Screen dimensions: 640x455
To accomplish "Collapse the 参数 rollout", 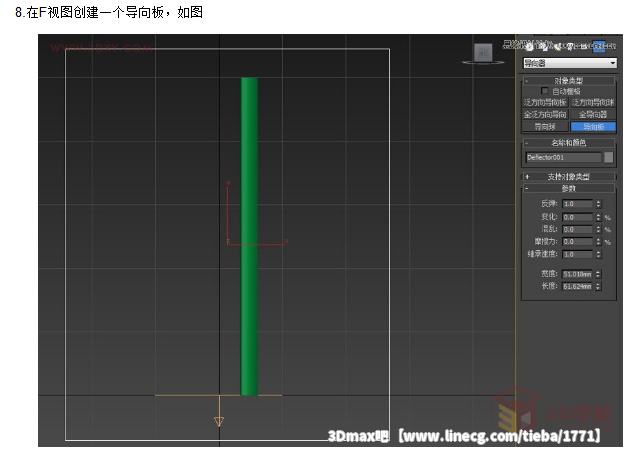I will [569, 188].
